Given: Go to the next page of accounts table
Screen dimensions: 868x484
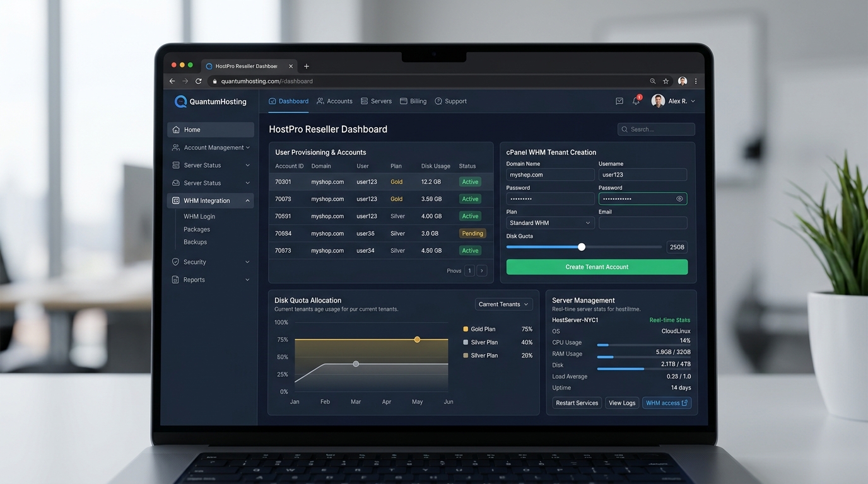Looking at the screenshot, I should 482,271.
